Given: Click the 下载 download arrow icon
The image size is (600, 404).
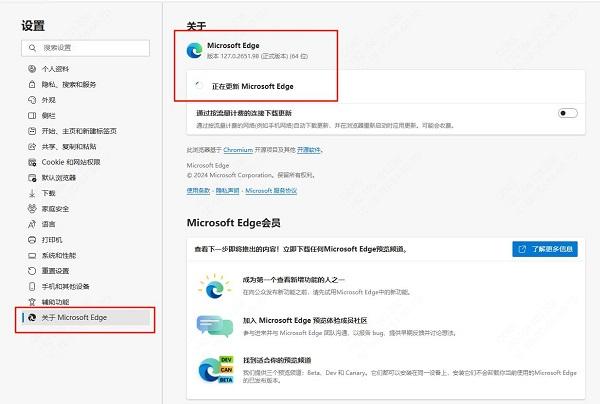Looking at the screenshot, I should (32, 193).
